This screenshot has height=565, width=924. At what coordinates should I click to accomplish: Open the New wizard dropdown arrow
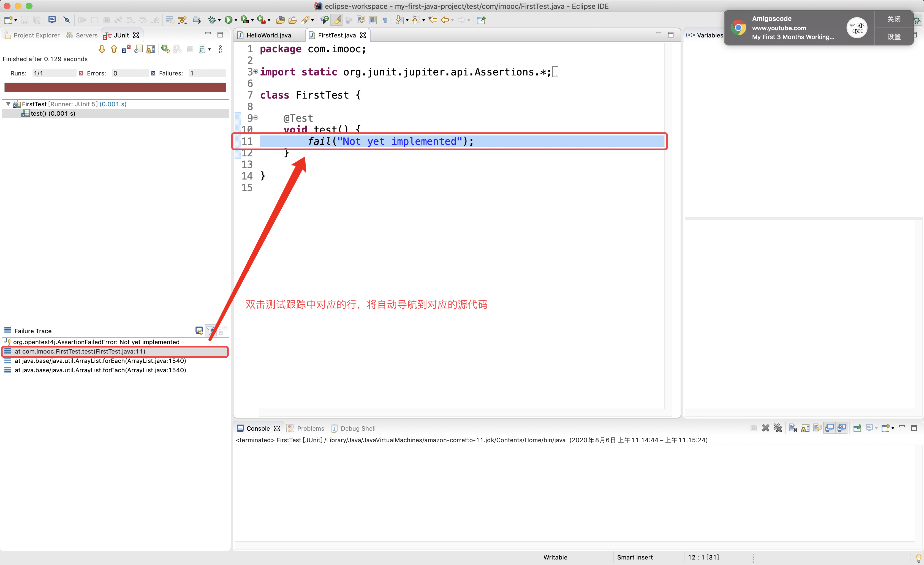click(x=16, y=20)
